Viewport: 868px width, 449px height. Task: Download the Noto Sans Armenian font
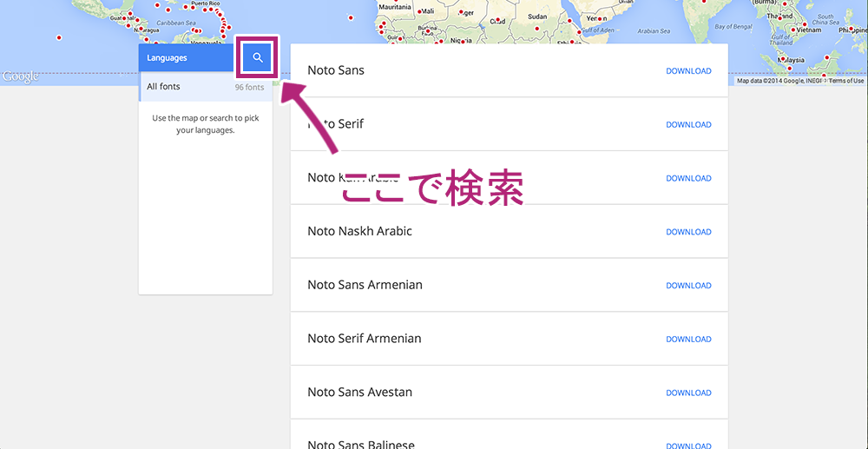tap(688, 286)
